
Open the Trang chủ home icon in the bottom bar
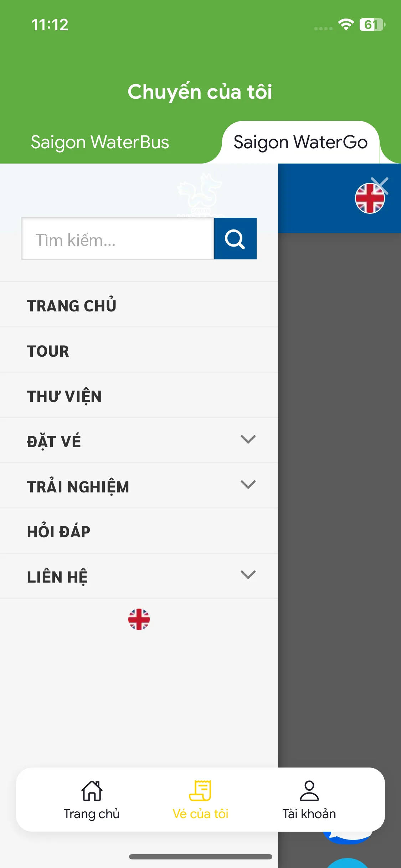point(92,791)
